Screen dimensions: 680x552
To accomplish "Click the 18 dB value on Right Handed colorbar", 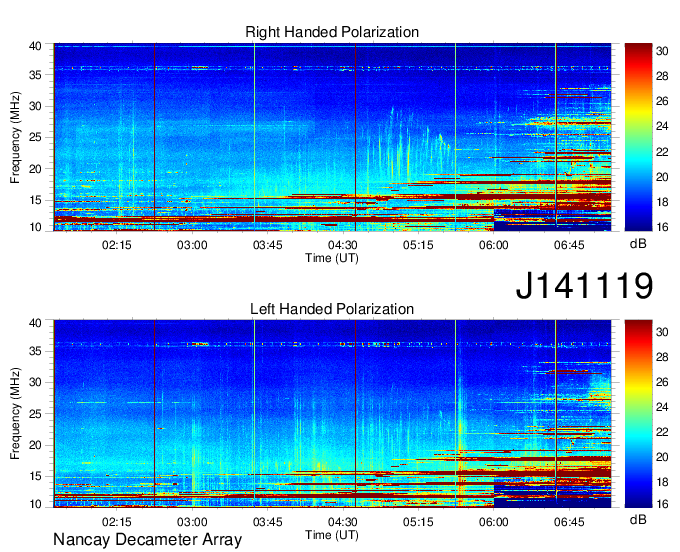I will (x=662, y=202).
